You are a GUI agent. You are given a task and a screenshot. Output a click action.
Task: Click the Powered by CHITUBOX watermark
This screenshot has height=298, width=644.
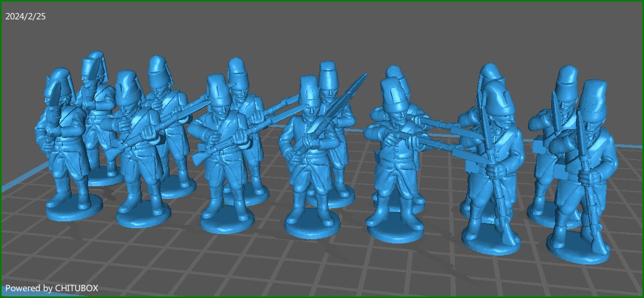tap(51, 288)
